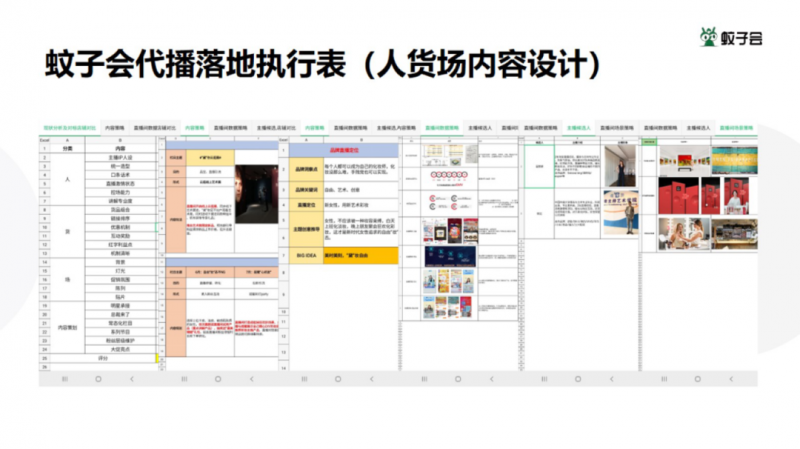Open the makeup artists scene photo
800x449 pixels.
pos(684,234)
